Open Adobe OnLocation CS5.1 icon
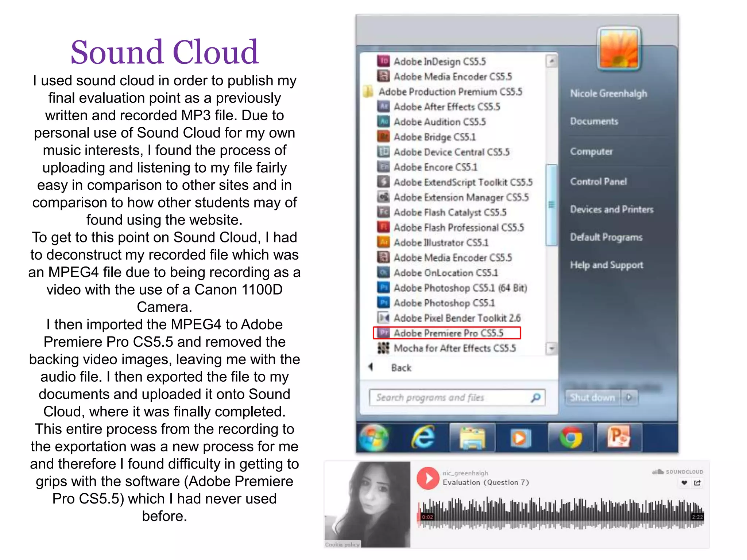This screenshot has width=747, height=560. (x=383, y=273)
